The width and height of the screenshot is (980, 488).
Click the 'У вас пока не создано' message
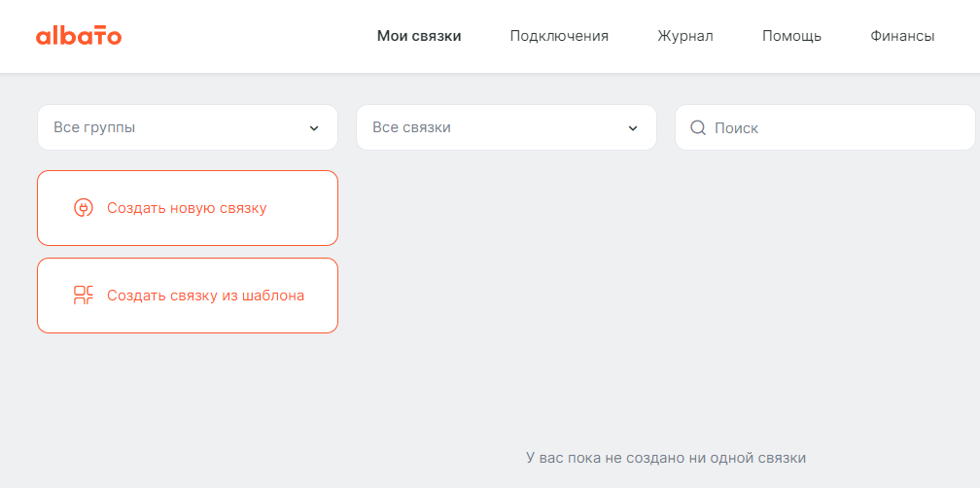(x=666, y=457)
